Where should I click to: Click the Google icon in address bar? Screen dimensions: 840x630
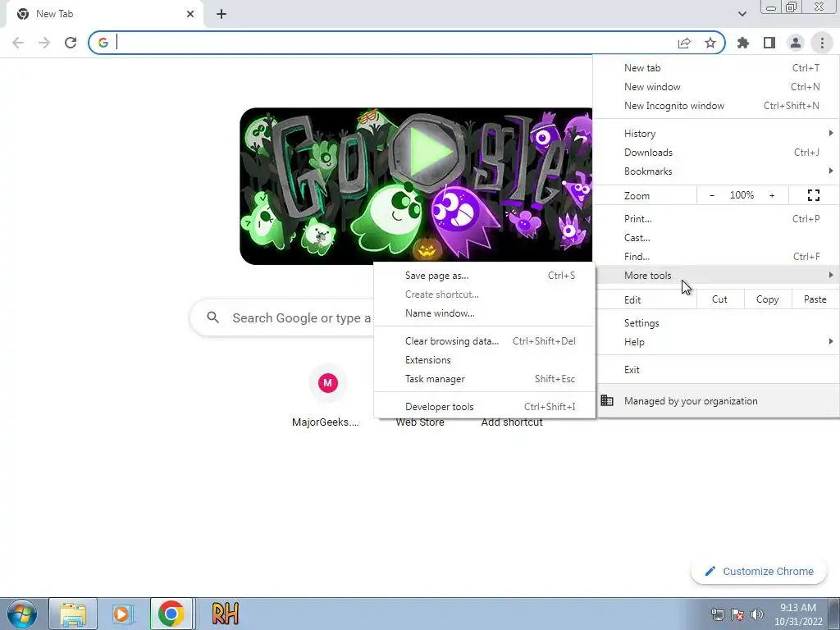[103, 43]
